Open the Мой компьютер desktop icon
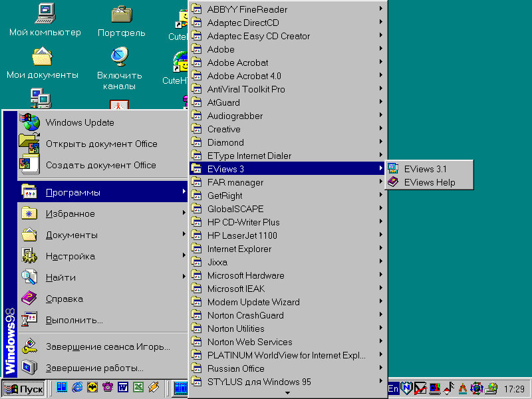 click(x=45, y=21)
